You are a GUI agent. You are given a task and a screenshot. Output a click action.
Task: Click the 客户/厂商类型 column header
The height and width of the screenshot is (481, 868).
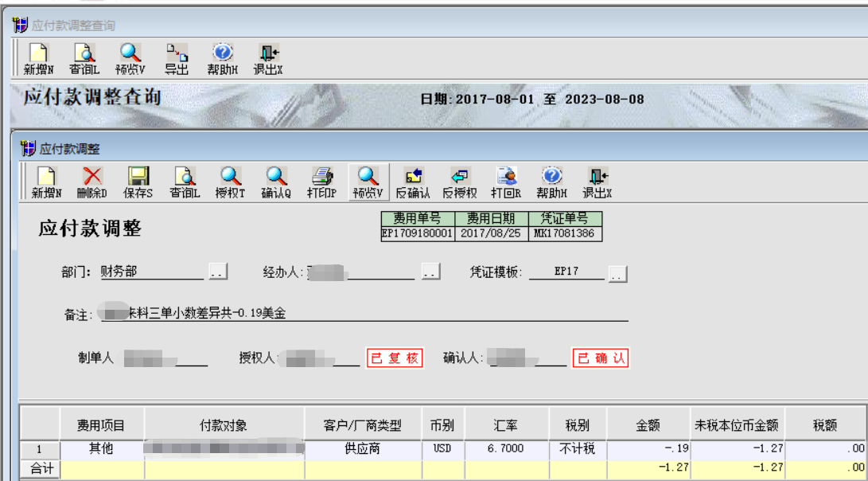pyautogui.click(x=363, y=425)
